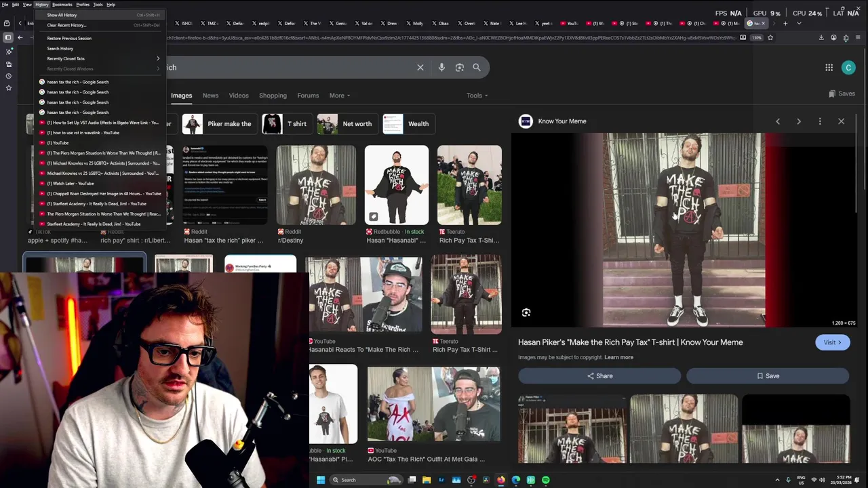Click the taskbar Search box
Image resolution: width=868 pixels, height=488 pixels.
coord(367,480)
